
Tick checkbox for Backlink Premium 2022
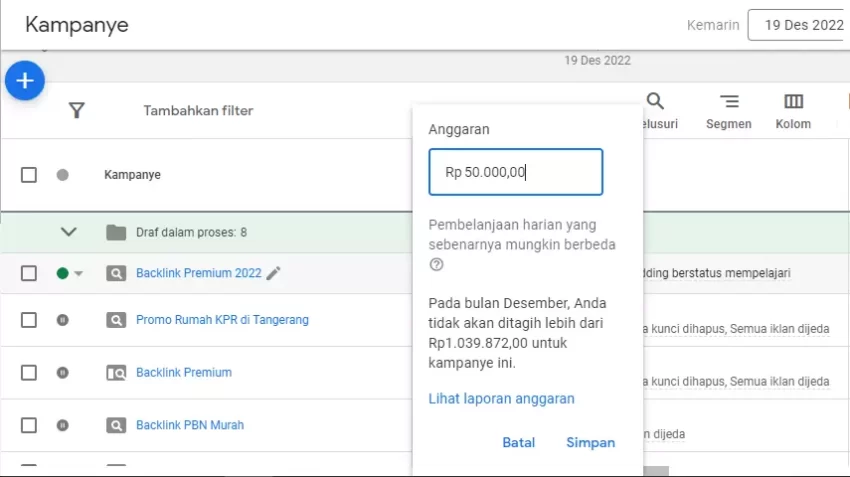coord(29,273)
